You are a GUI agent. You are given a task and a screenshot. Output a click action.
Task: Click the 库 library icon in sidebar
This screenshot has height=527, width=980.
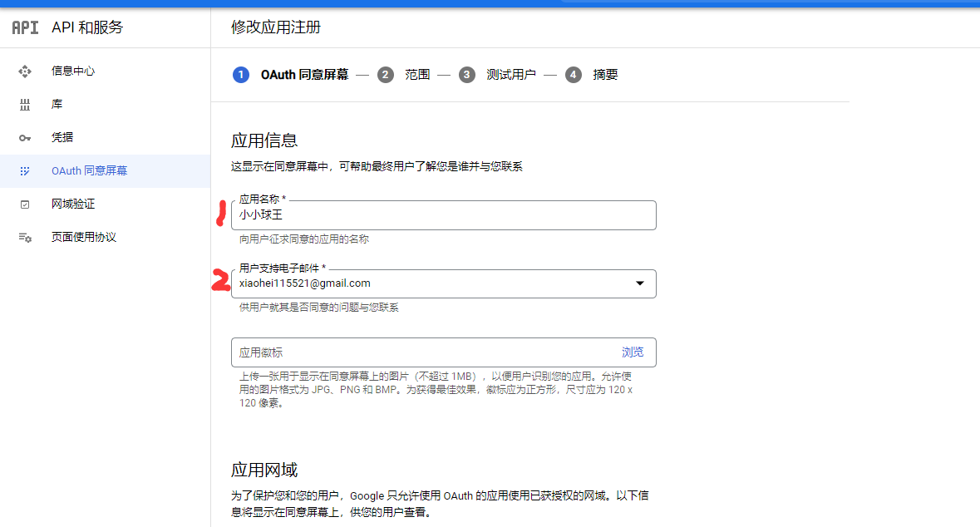[x=25, y=105]
